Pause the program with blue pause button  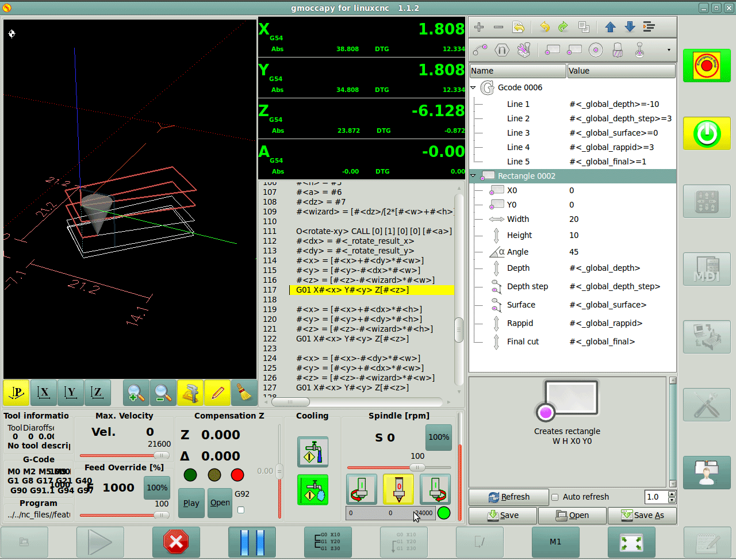coord(252,542)
